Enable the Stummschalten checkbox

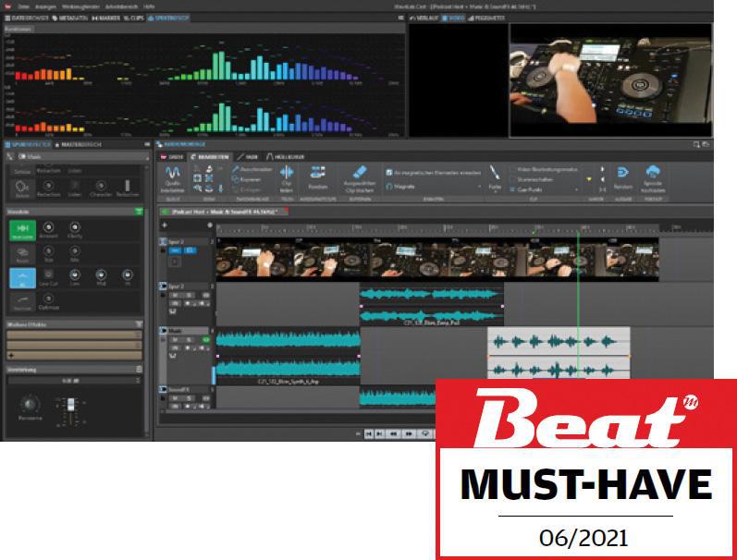(x=512, y=179)
